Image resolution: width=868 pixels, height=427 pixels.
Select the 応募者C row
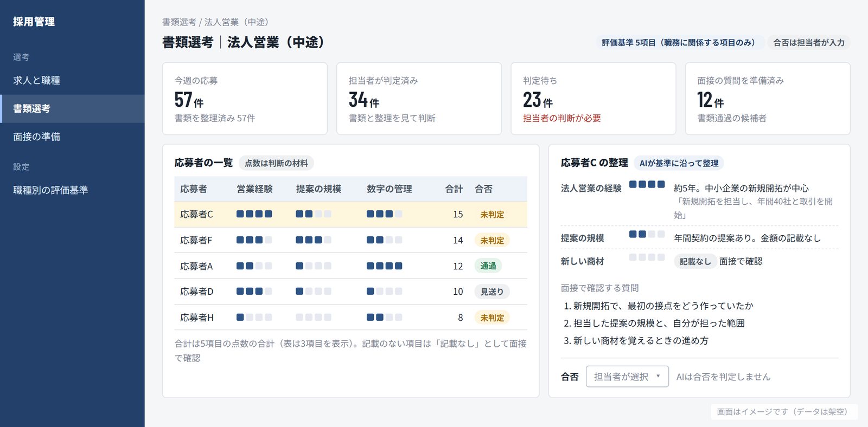(x=350, y=214)
